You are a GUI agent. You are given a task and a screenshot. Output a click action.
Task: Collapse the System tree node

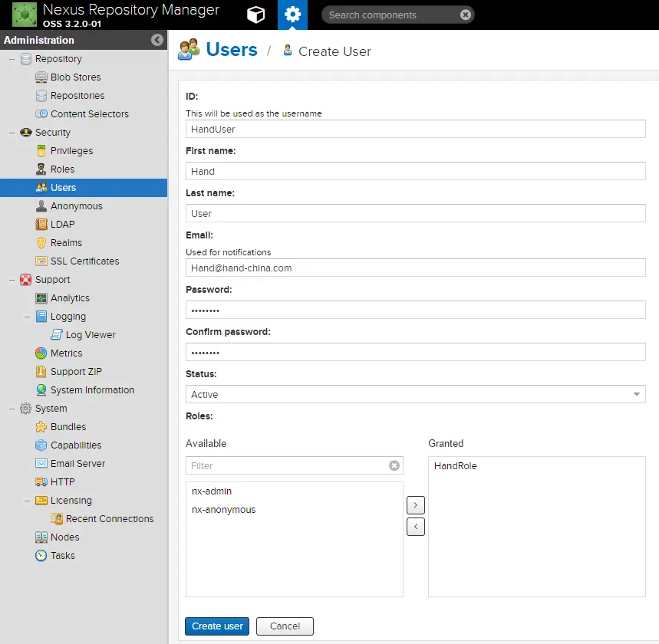tap(12, 409)
